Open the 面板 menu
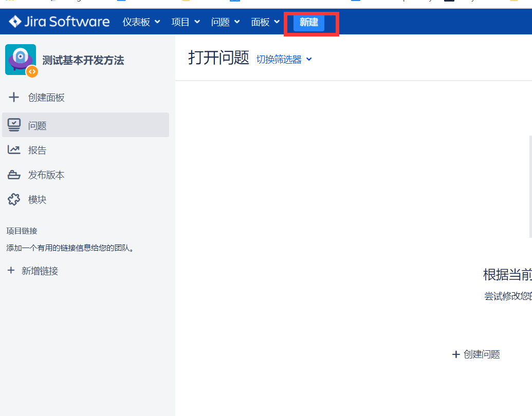This screenshot has width=532, height=416. (x=264, y=22)
